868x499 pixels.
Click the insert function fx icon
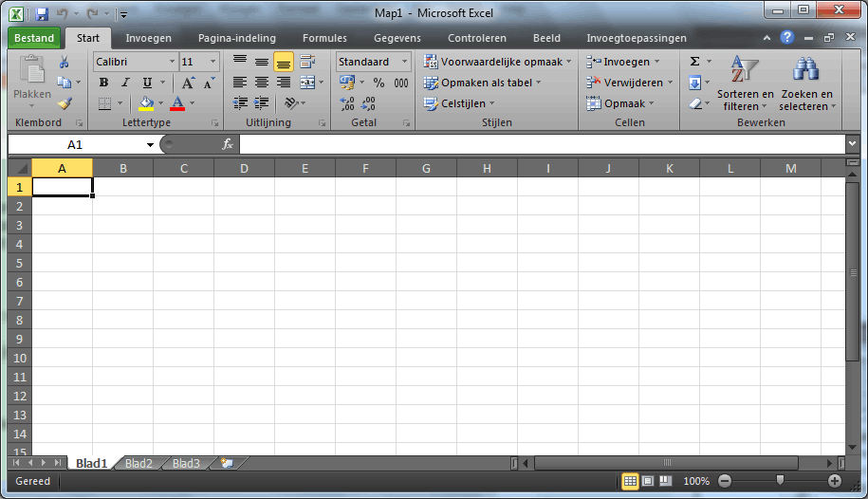click(228, 144)
